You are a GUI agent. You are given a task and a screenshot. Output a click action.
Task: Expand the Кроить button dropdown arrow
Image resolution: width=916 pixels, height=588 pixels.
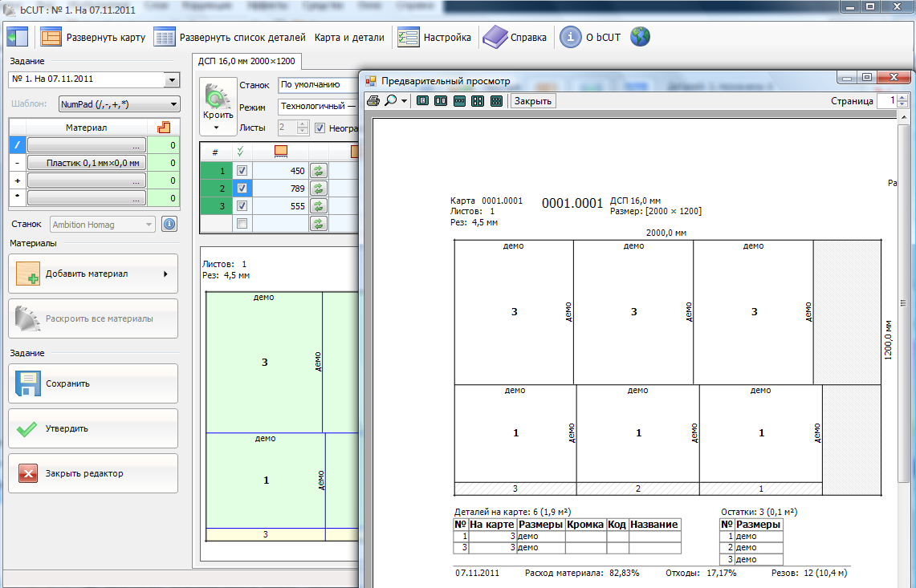[218, 128]
